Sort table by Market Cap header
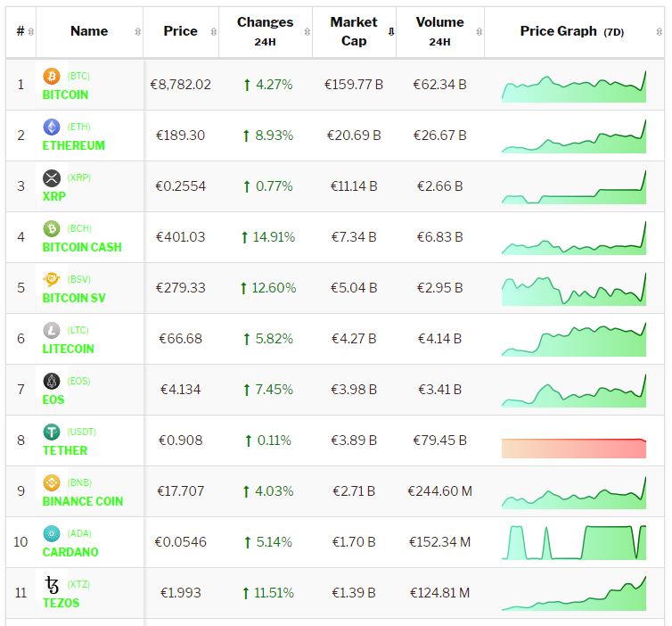672x626 pixels. click(x=354, y=31)
